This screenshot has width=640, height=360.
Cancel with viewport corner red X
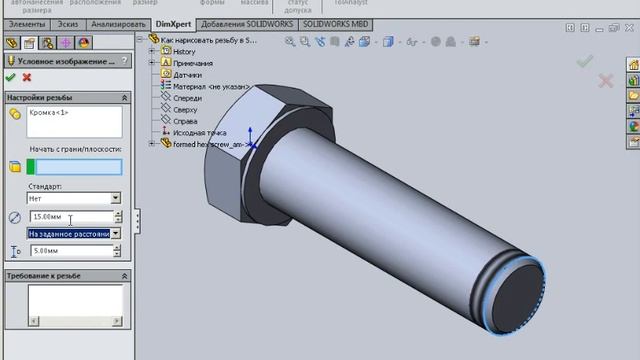[606, 81]
